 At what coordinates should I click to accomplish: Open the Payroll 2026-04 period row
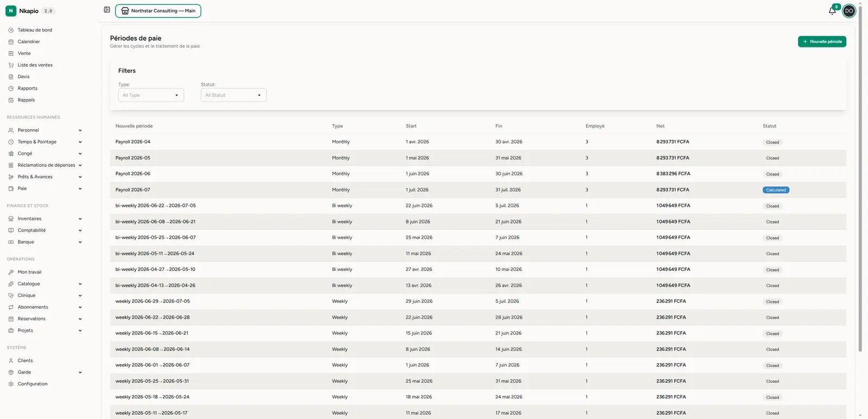478,142
